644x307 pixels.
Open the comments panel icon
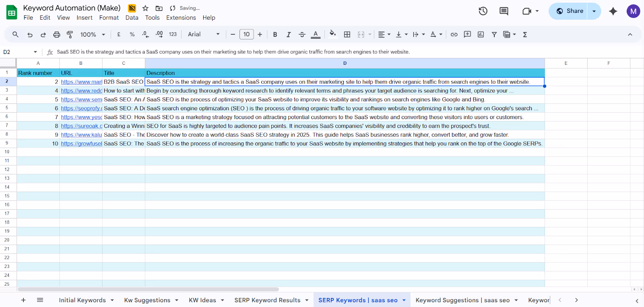click(504, 11)
